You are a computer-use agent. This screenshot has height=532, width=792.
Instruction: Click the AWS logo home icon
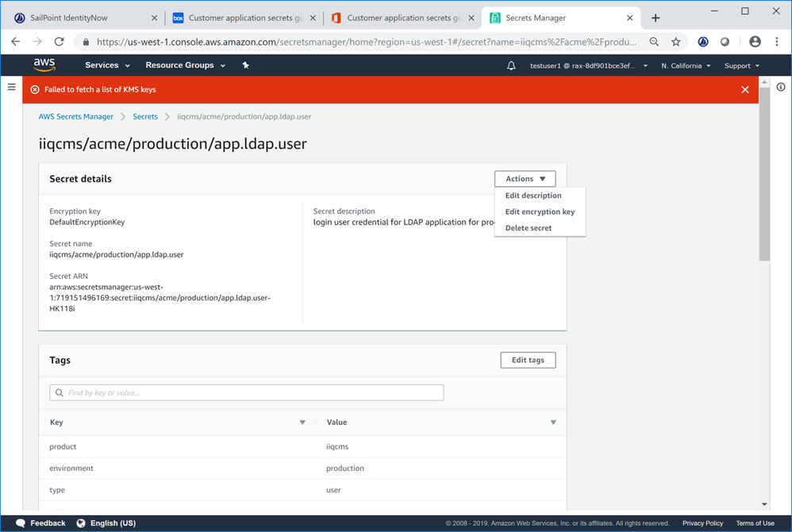[x=44, y=65]
